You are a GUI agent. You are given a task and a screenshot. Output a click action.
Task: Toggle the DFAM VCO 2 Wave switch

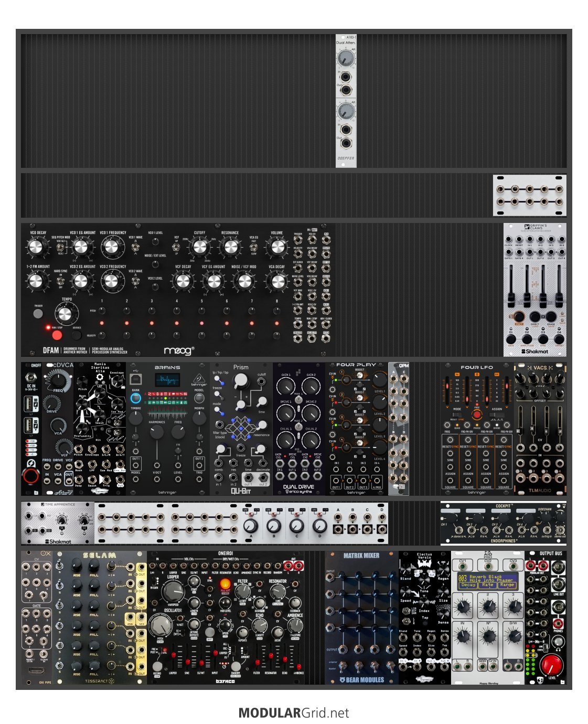pos(135,281)
